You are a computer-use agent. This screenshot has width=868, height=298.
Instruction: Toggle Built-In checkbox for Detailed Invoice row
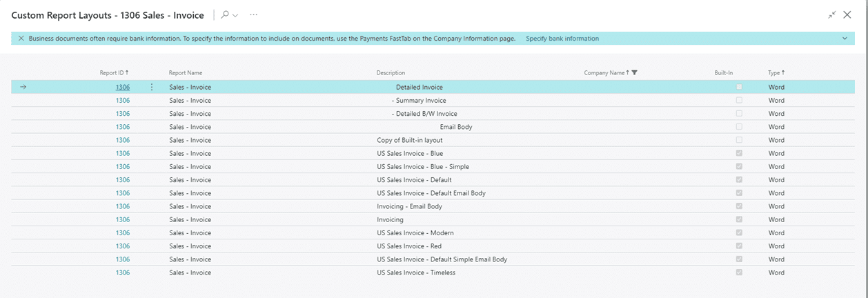click(x=739, y=87)
